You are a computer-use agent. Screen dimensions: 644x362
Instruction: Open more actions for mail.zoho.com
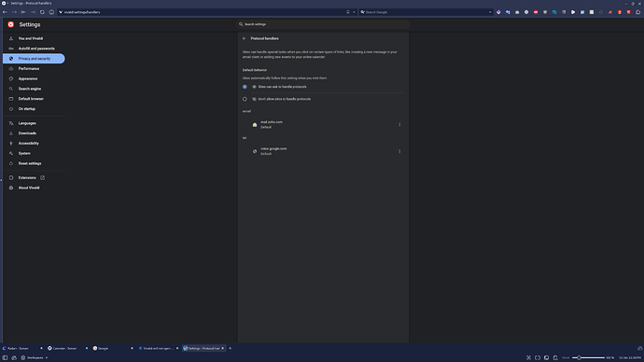point(399,125)
